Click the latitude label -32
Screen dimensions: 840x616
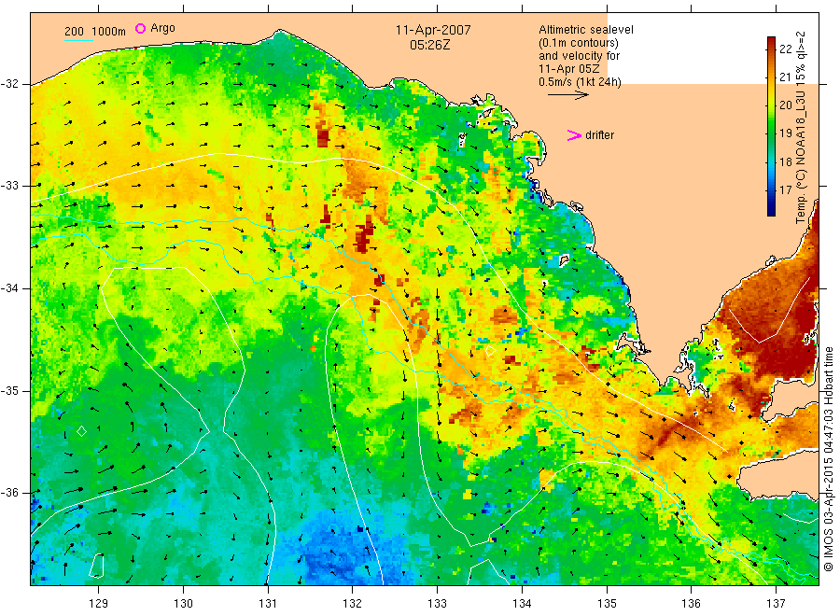[9, 84]
